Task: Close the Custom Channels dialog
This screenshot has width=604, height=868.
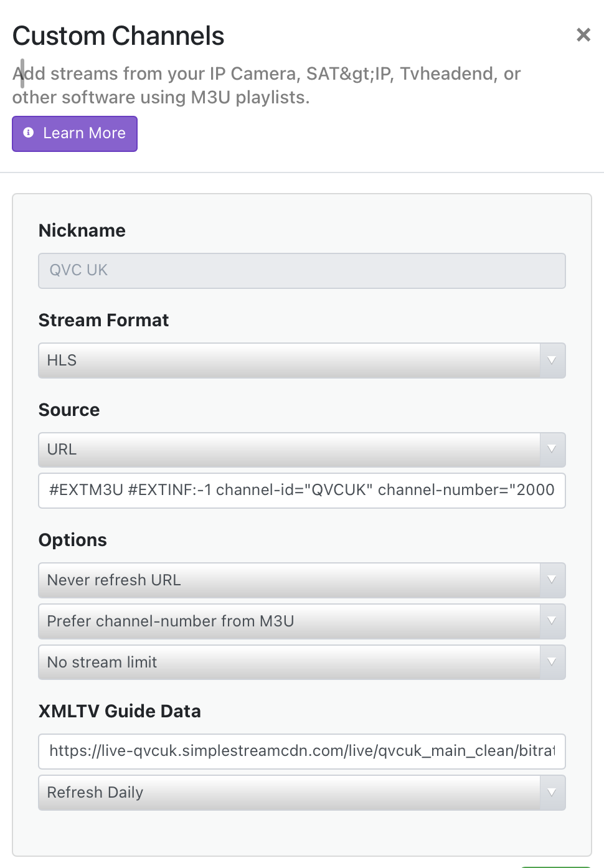Action: tap(583, 35)
